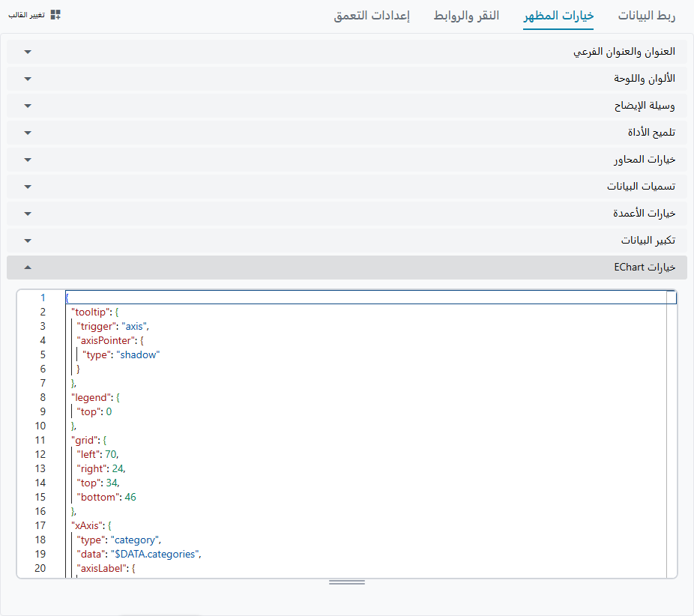Screen dimensions: 694x616
Task: Click the الألوان واللوحة header text
Action: [645, 79]
